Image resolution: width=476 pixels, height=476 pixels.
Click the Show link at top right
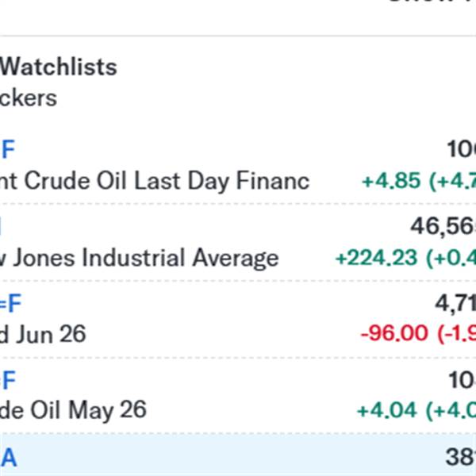click(430, 2)
